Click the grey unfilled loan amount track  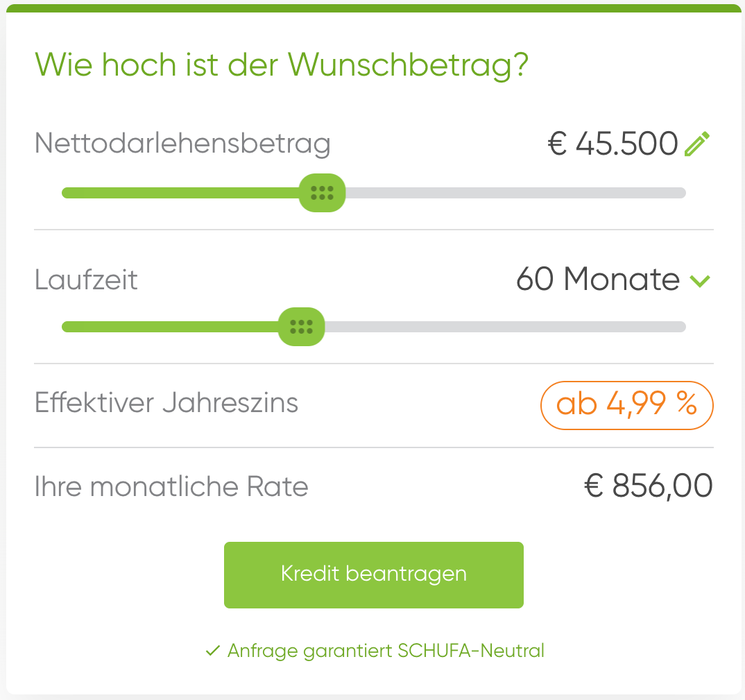coord(515,193)
